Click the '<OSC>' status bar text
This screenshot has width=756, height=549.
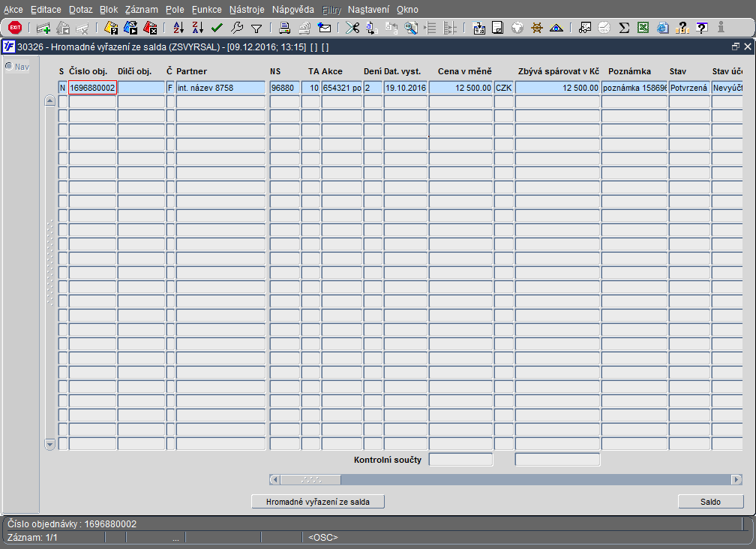tap(323, 538)
